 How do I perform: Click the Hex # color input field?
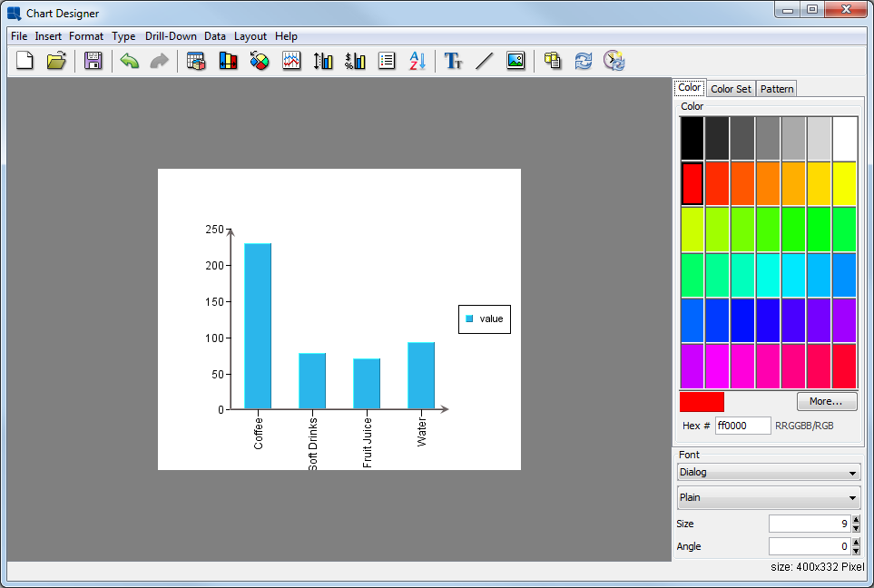click(742, 426)
